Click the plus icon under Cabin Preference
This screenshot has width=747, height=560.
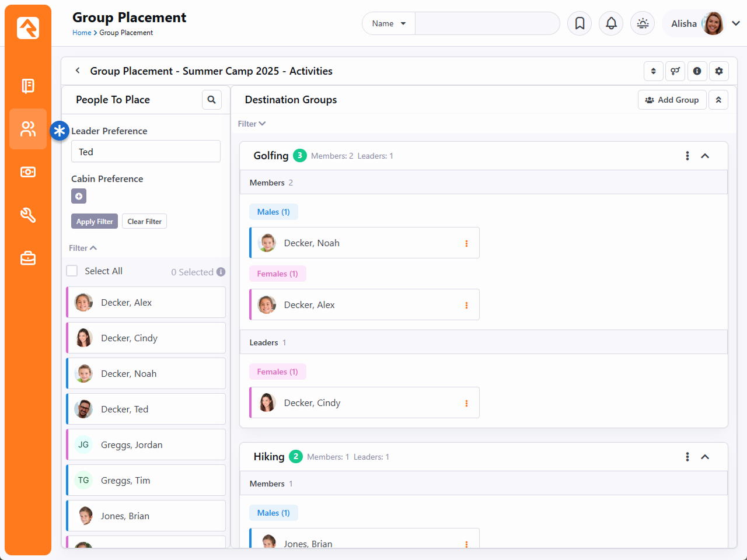pyautogui.click(x=79, y=196)
